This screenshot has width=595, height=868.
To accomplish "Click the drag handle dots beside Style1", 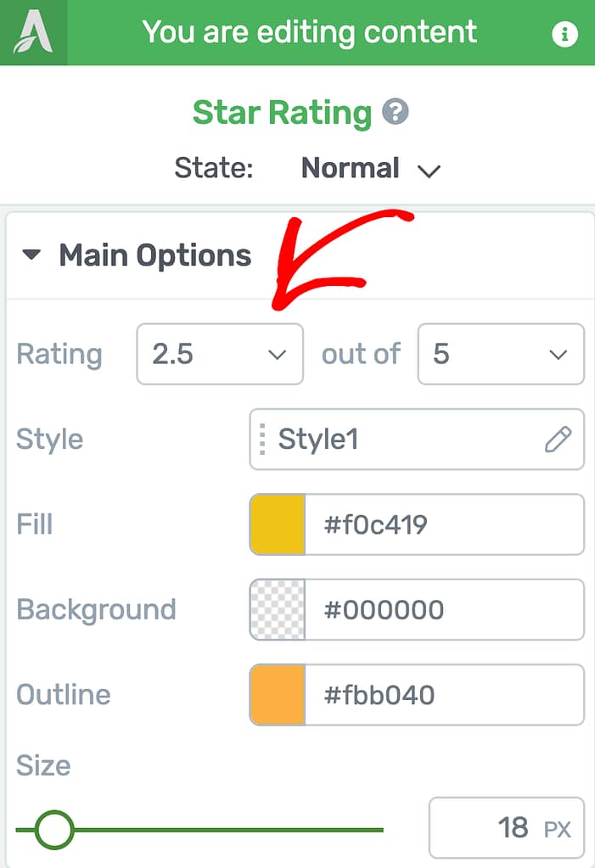I will pyautogui.click(x=263, y=440).
